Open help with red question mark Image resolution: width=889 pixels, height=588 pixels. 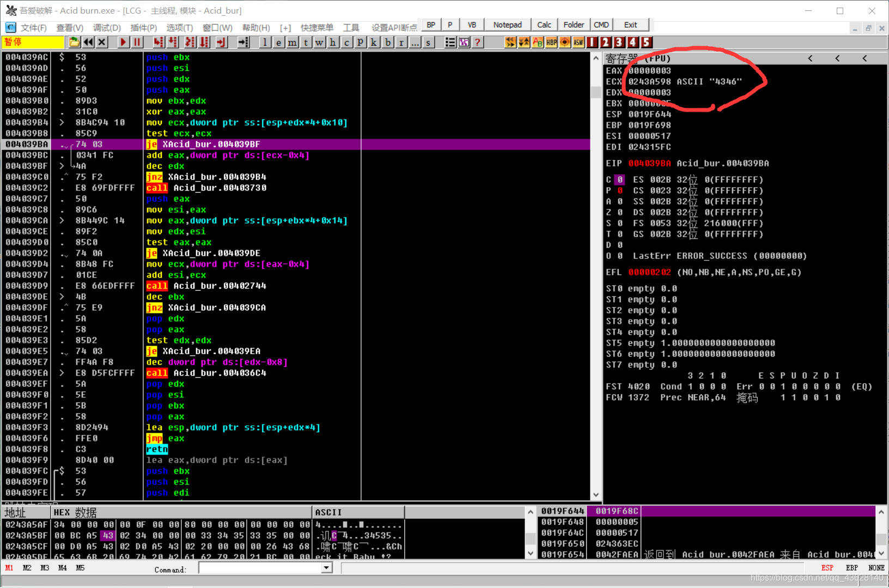click(478, 42)
